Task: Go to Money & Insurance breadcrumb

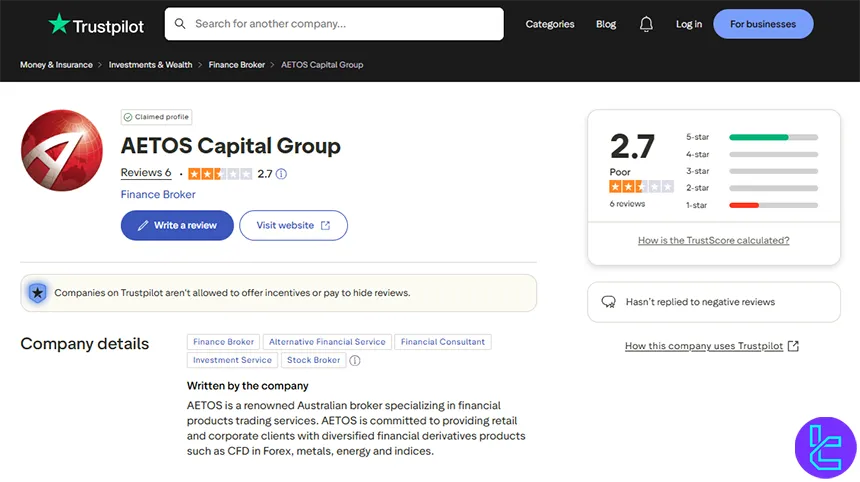Action: [x=56, y=65]
